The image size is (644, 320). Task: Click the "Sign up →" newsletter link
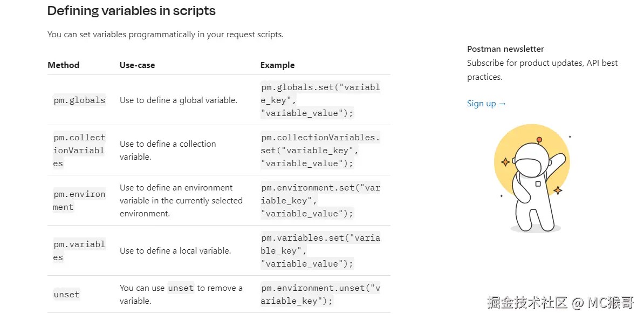pyautogui.click(x=487, y=104)
